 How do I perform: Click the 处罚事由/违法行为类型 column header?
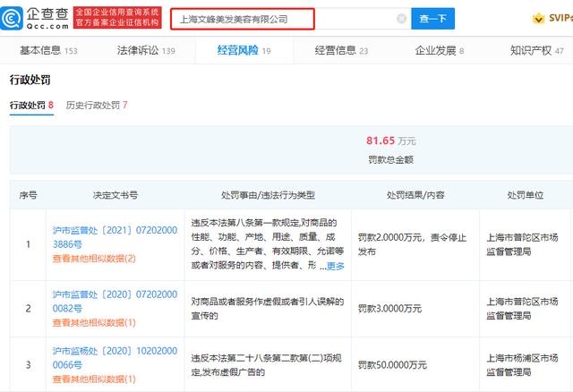(x=268, y=195)
